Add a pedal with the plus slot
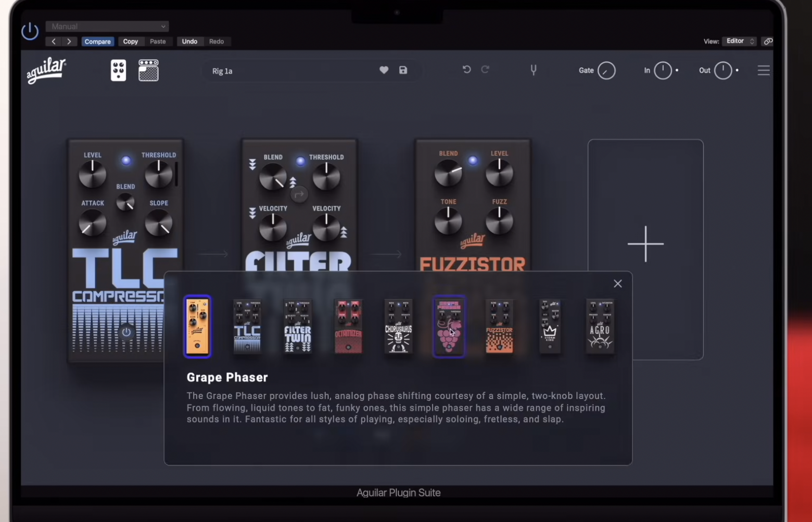Viewport: 812px width, 522px height. 645,249
